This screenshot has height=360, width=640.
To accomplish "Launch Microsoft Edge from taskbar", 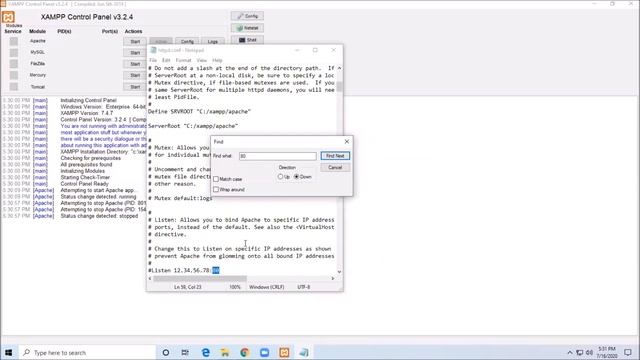I will (x=205, y=352).
